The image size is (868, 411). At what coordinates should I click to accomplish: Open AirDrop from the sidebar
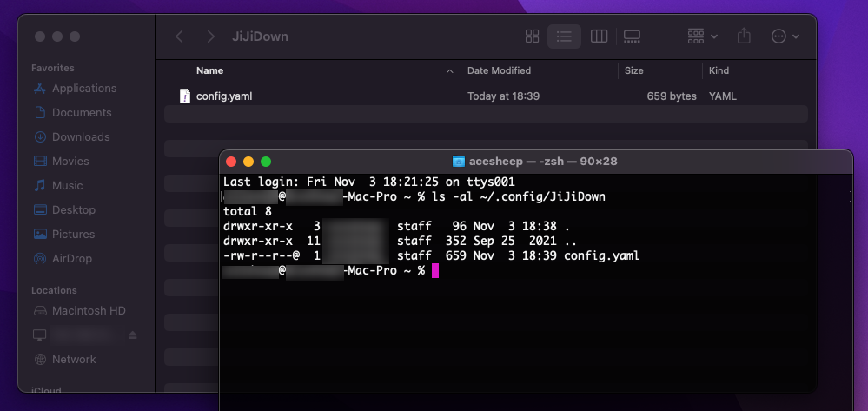pos(71,259)
